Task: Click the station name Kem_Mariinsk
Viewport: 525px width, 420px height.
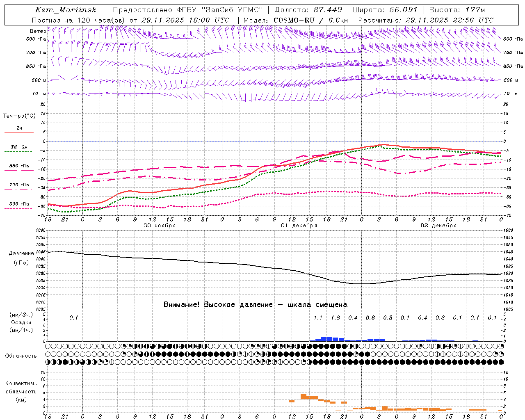Action: 66,10
